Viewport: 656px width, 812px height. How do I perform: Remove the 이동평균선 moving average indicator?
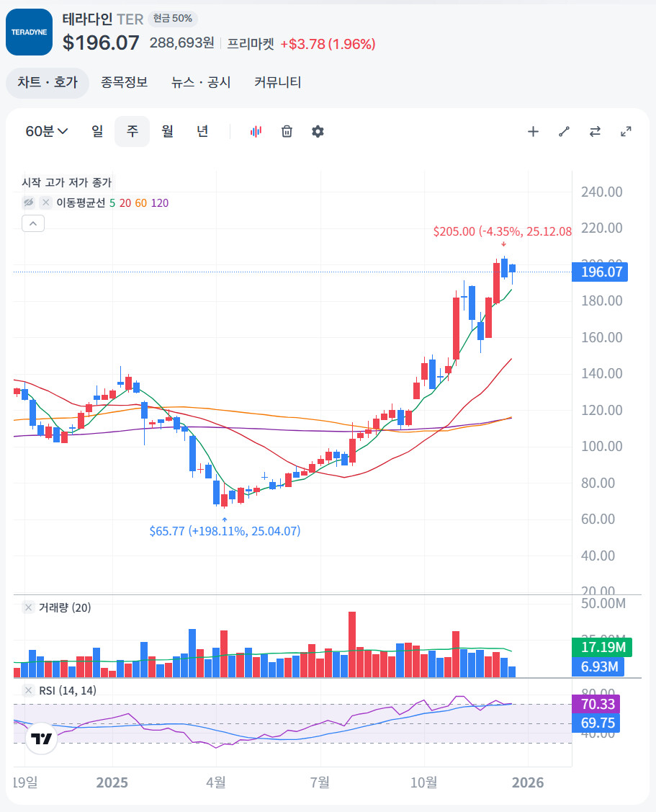[45, 202]
